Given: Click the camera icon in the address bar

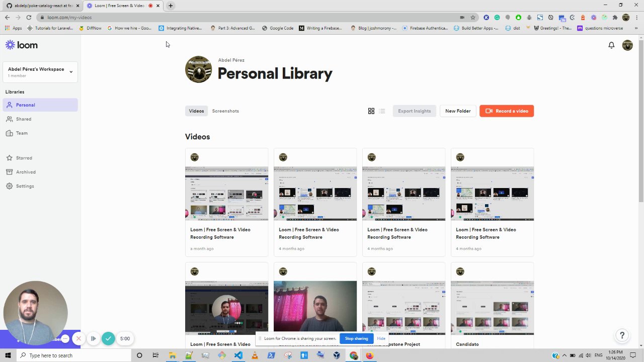Looking at the screenshot, I should 462,18.
